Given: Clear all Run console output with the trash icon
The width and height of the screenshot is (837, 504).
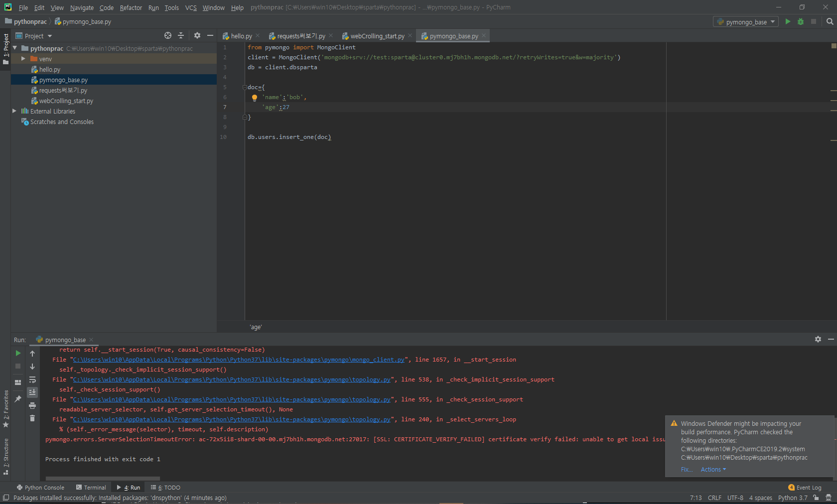Looking at the screenshot, I should 32,418.
